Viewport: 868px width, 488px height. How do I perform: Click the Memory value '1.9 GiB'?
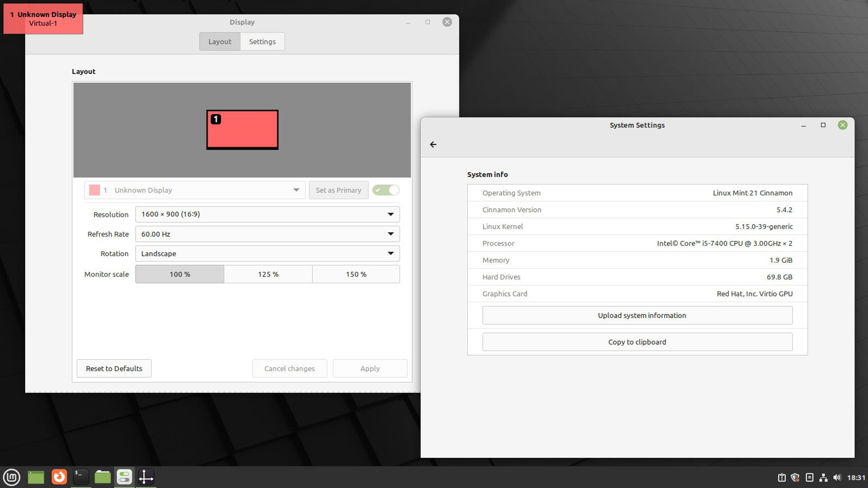coord(781,260)
